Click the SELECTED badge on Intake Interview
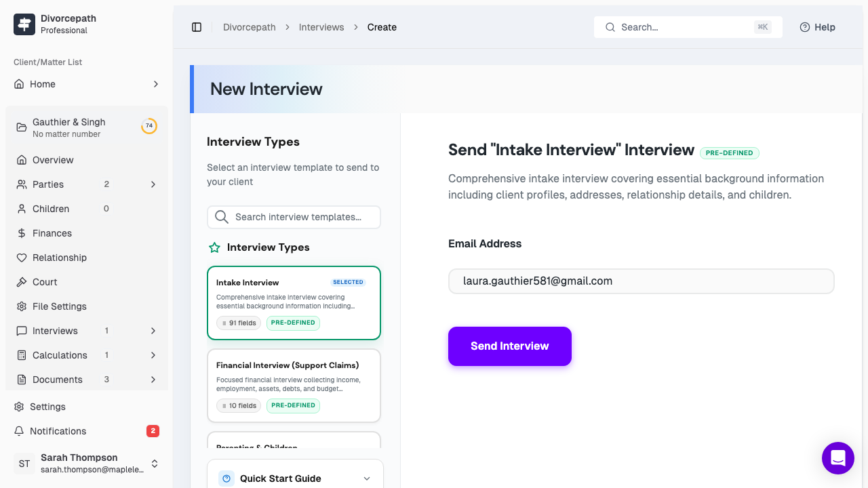 pos(349,282)
